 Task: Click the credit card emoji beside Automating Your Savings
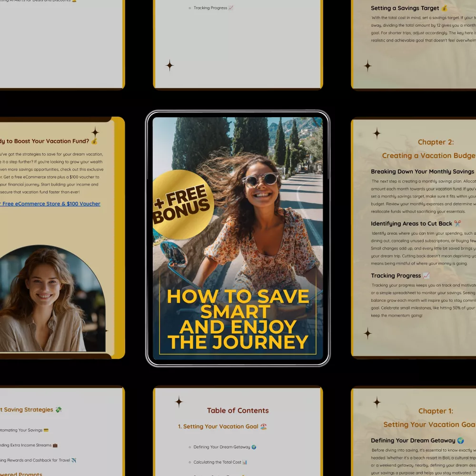pos(46,430)
